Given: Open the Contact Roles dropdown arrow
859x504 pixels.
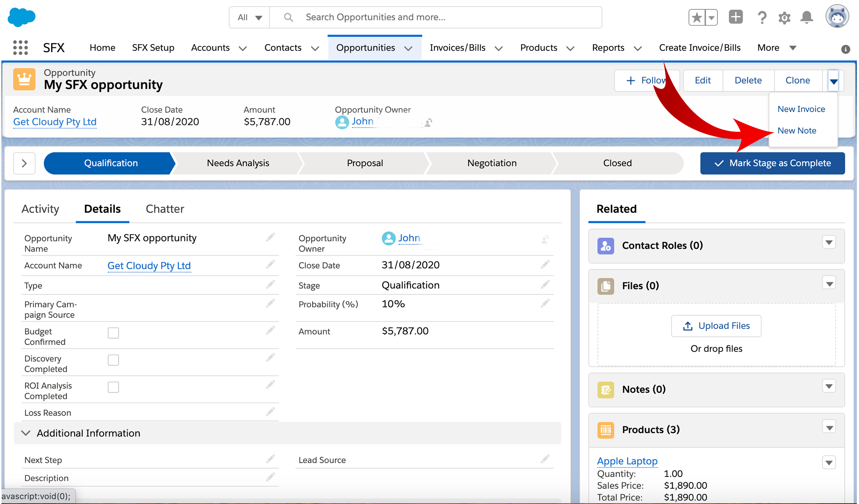Looking at the screenshot, I should [829, 242].
